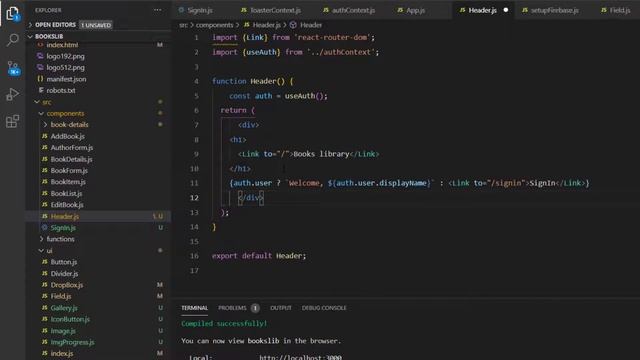The width and height of the screenshot is (640, 360).
Task: Click the Header.js breadcrumb segment
Action: (266, 25)
